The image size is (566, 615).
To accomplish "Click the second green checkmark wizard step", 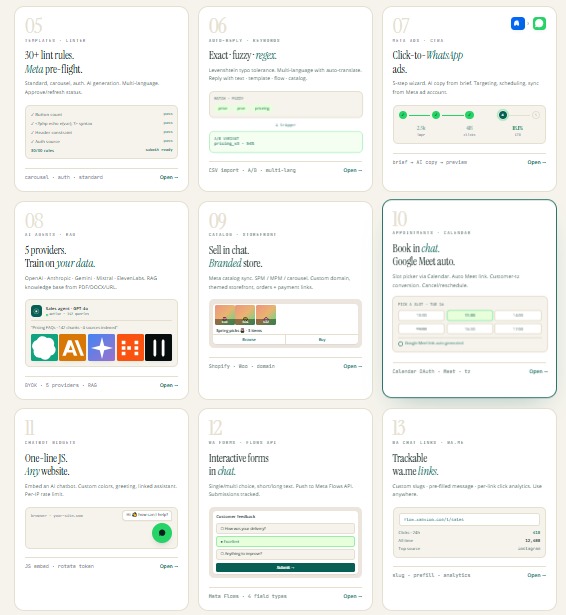I will tap(436, 115).
